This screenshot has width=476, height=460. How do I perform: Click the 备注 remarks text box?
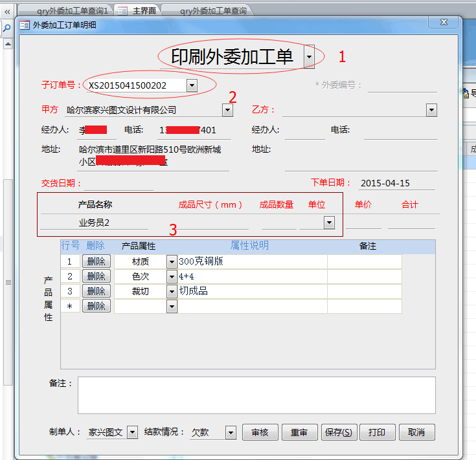coord(256,395)
